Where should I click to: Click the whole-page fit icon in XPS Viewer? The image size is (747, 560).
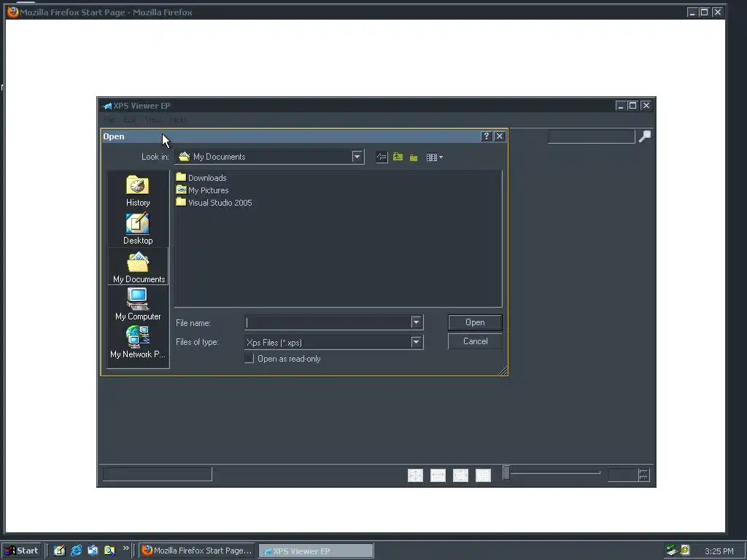[415, 475]
